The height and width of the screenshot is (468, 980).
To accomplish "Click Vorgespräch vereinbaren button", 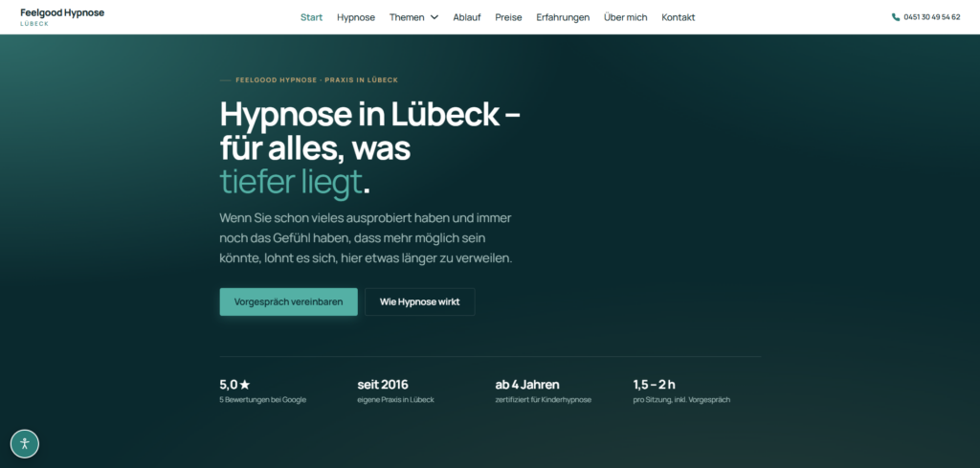I will [x=289, y=301].
